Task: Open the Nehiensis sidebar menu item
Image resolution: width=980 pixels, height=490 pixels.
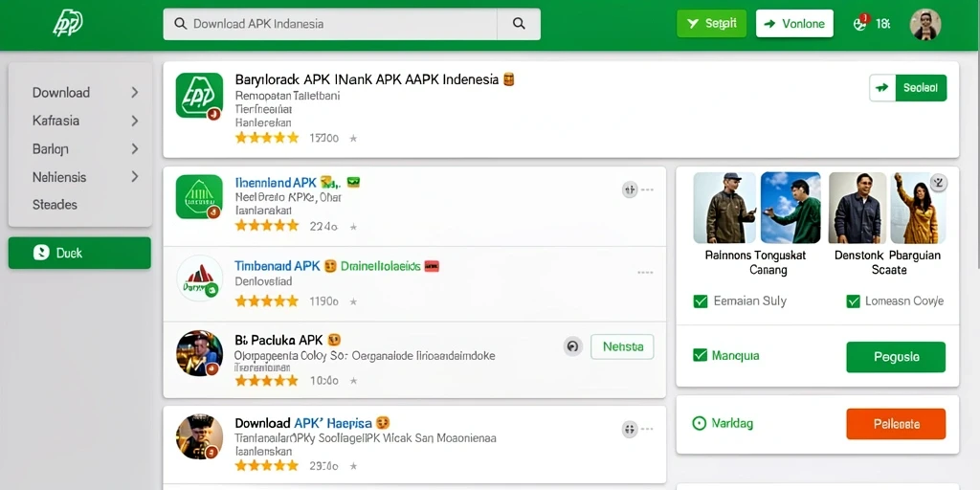Action: click(59, 177)
